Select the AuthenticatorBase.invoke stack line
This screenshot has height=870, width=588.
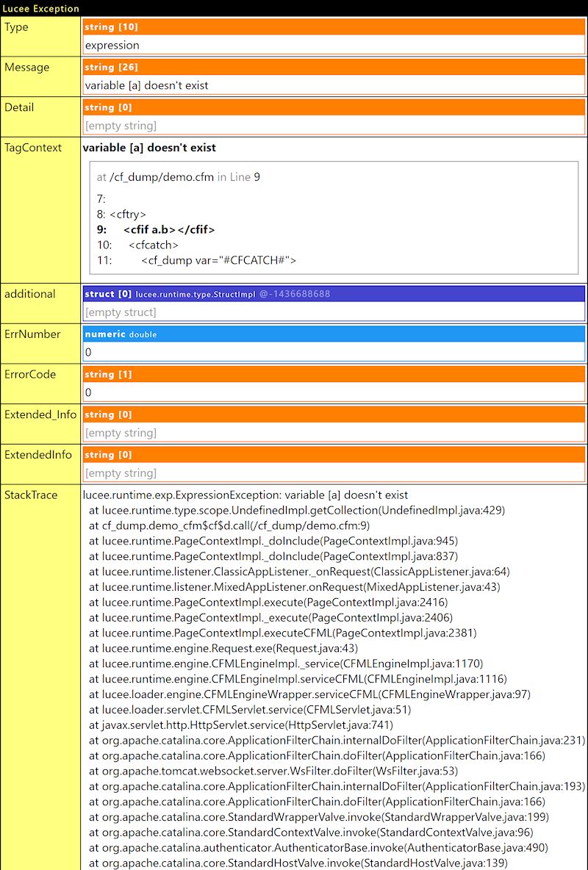pos(318,848)
